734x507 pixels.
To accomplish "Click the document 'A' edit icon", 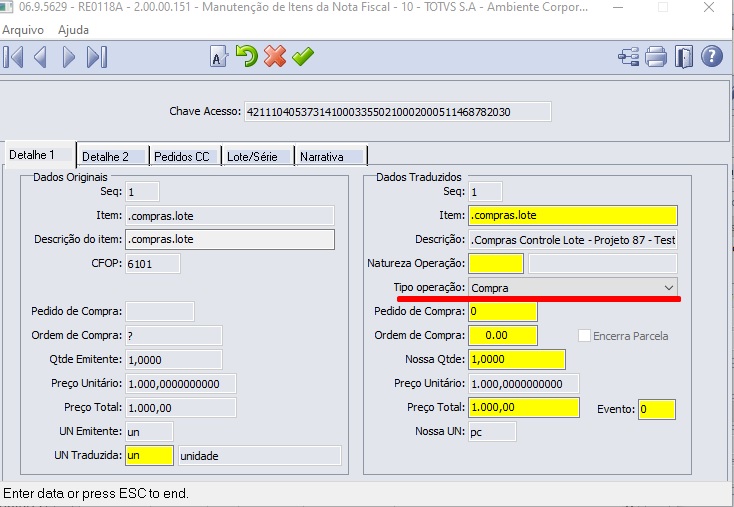I will [x=218, y=57].
